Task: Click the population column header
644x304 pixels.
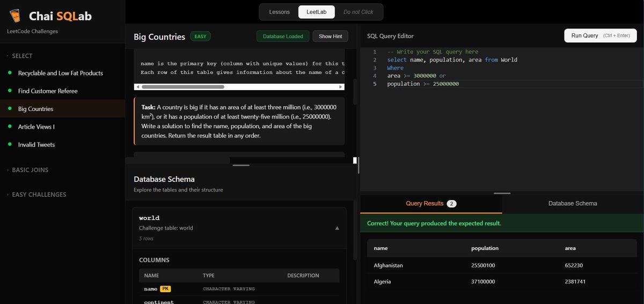Action: pos(485,248)
